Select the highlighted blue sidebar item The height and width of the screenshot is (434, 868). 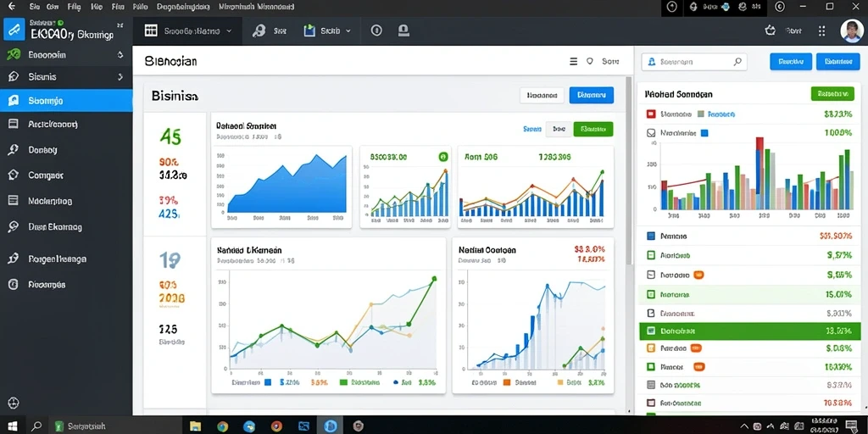tap(66, 101)
